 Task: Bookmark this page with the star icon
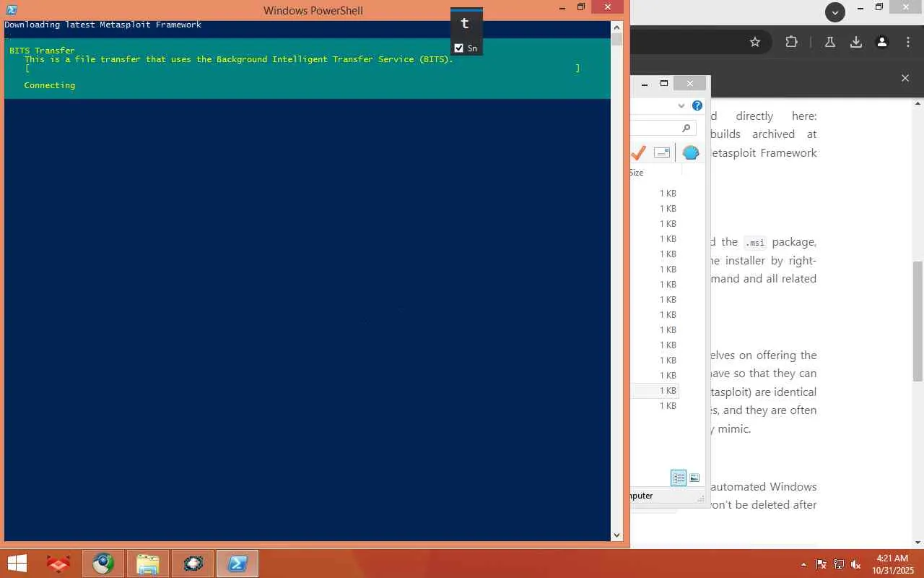755,42
